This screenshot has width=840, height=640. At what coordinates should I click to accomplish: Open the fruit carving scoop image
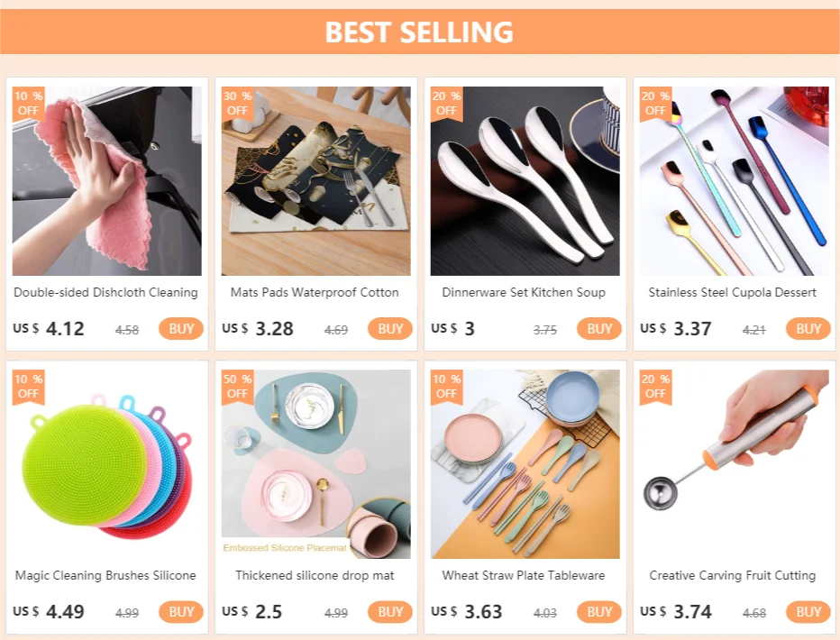point(734,464)
